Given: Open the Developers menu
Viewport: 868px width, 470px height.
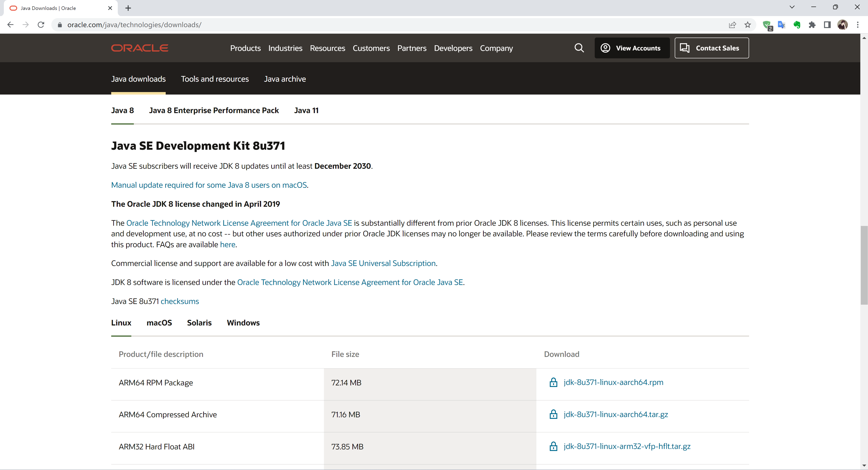Looking at the screenshot, I should 453,48.
